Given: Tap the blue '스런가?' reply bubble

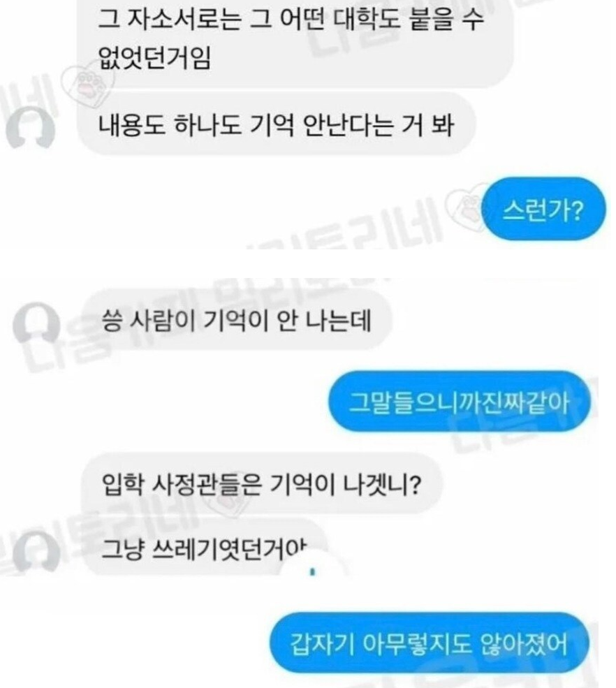Looking at the screenshot, I should [x=543, y=209].
